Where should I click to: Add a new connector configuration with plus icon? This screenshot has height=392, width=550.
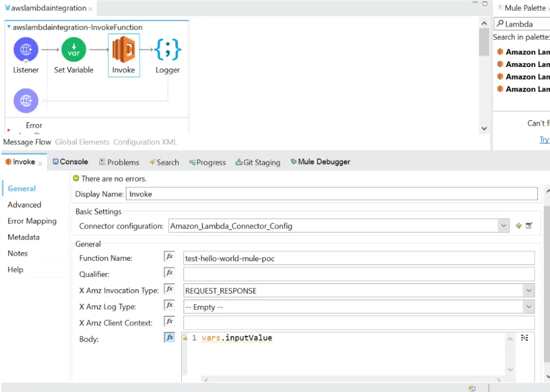pos(519,226)
